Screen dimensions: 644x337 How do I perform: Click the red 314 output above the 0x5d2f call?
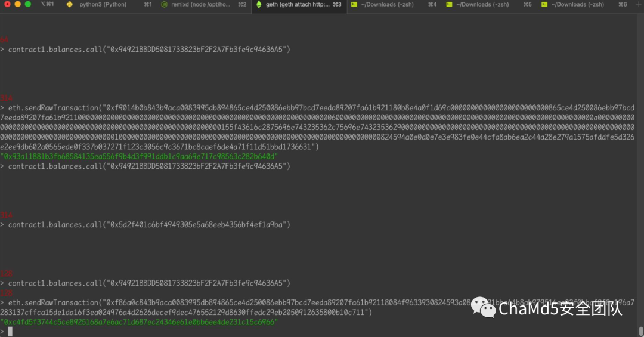pyautogui.click(x=6, y=215)
